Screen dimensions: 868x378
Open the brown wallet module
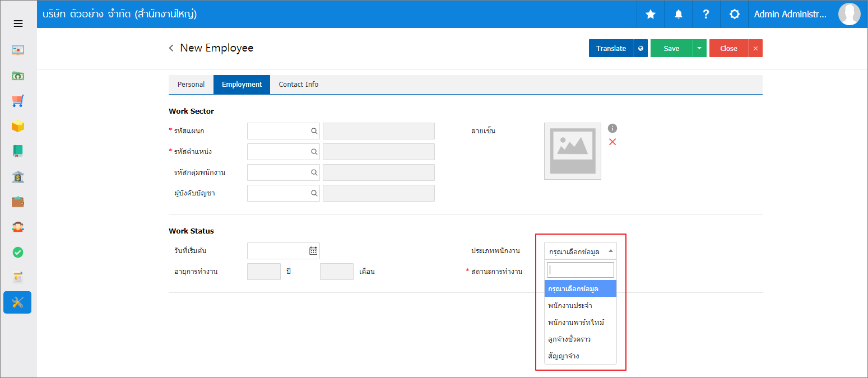(18, 202)
